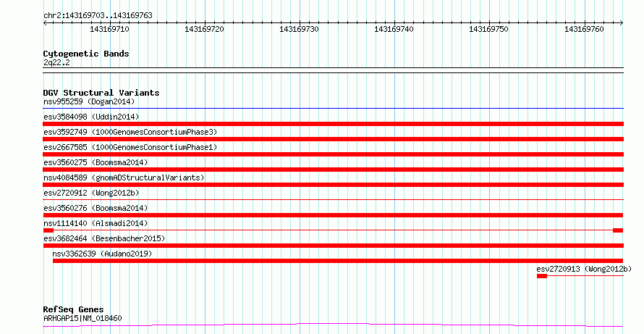The width and height of the screenshot is (644, 334).
Task: Click the red bar for esv3560276
Action: coord(333,215)
